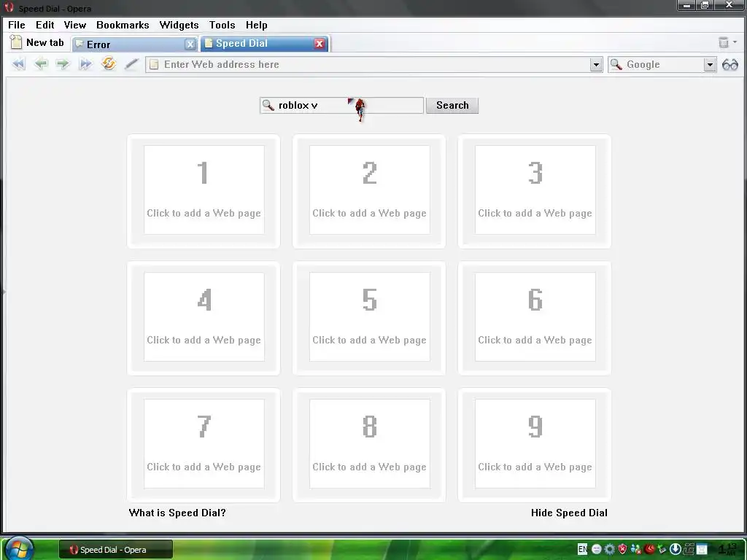
Task: Close the Error tab
Action: (x=190, y=44)
